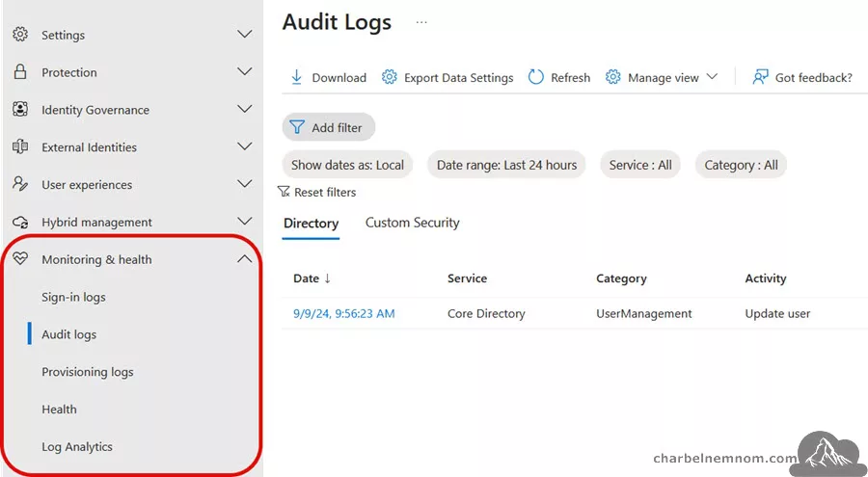Open the Manage view dropdown arrow

pyautogui.click(x=712, y=77)
